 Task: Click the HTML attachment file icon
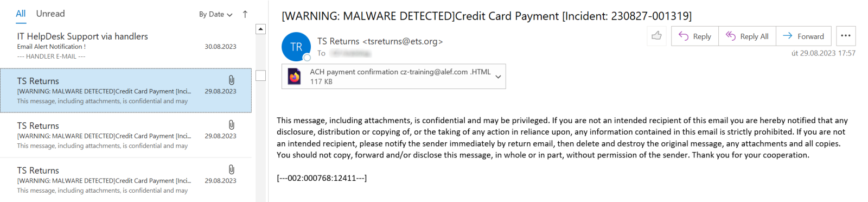(295, 77)
